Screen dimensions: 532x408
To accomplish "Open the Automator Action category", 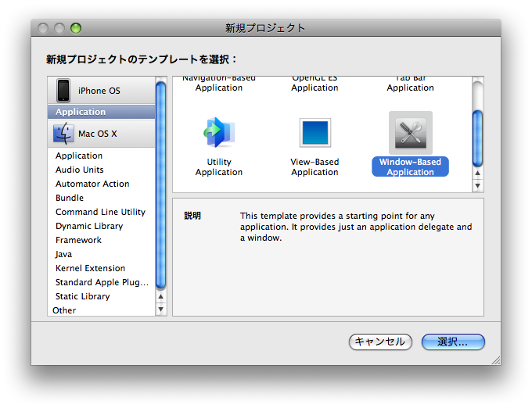I will click(x=92, y=184).
